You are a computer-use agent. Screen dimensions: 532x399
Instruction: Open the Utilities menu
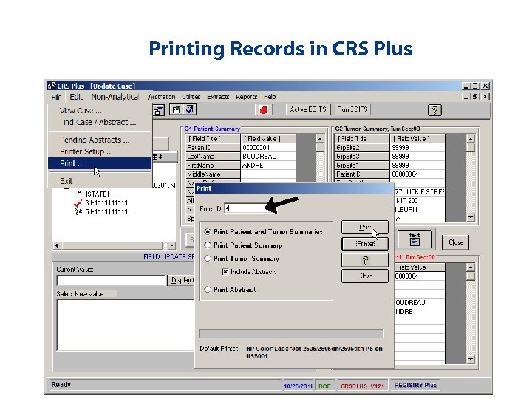[191, 97]
